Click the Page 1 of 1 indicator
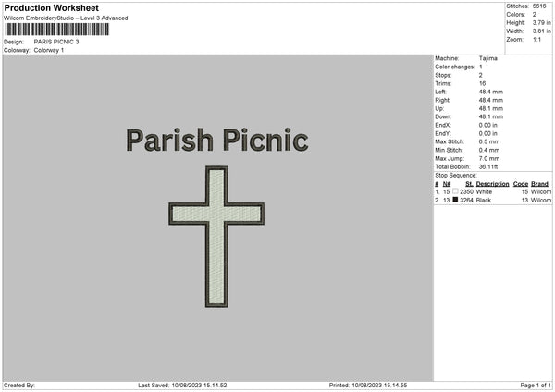This screenshot has height=392, width=555. point(536,386)
